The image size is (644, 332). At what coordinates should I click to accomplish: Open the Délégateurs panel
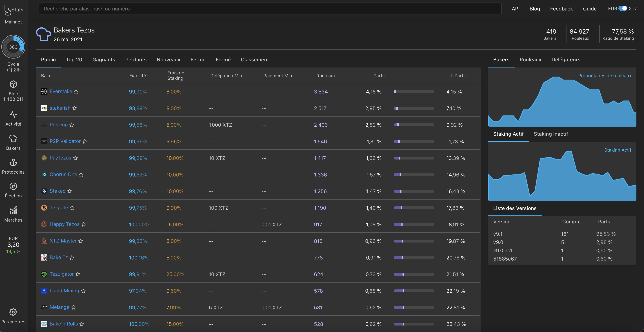(x=565, y=60)
